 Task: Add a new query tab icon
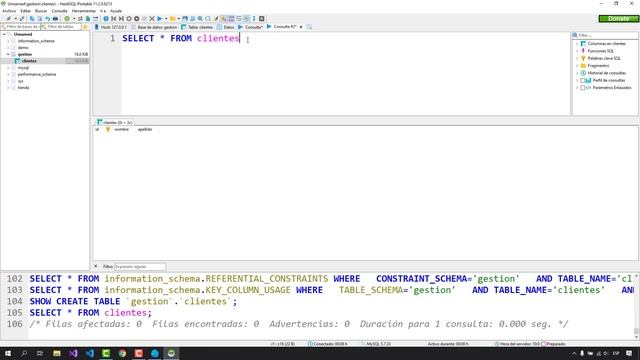tap(309, 27)
